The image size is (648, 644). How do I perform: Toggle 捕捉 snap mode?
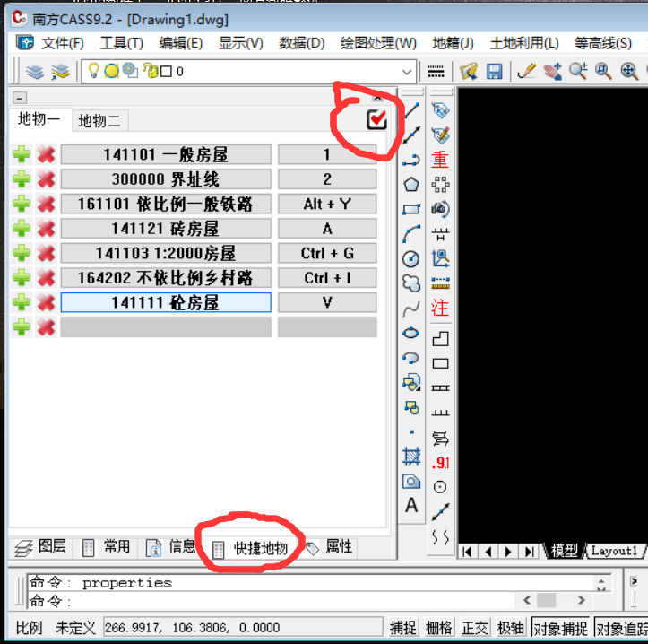[403, 628]
